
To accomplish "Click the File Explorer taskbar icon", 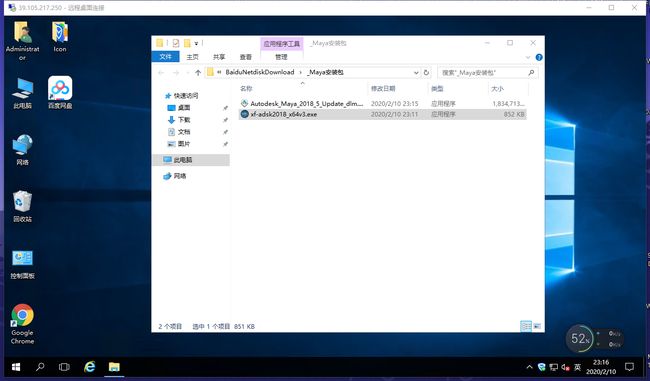I will (114, 367).
